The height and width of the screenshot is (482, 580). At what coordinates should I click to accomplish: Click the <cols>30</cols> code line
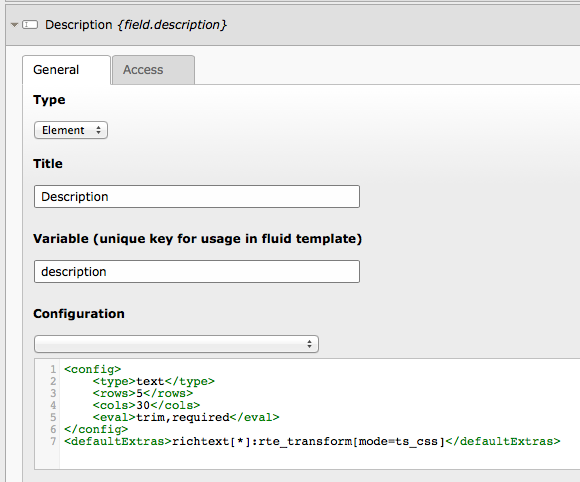(146, 405)
